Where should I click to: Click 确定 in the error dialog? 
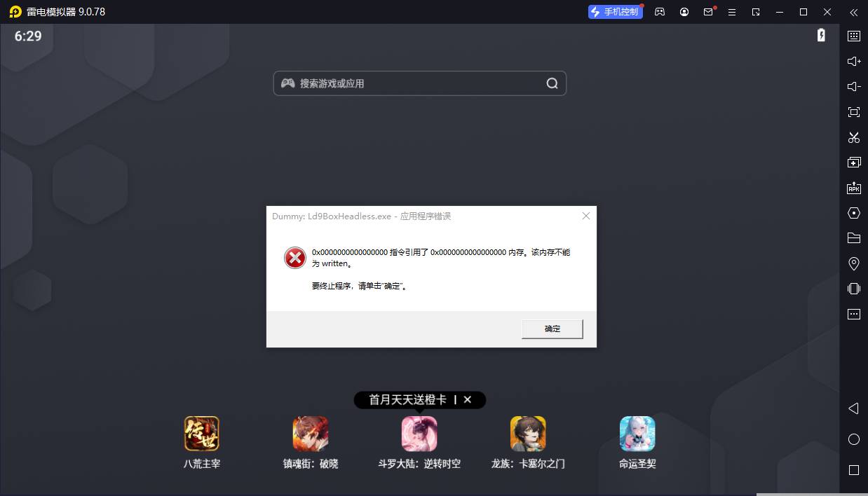(x=552, y=329)
